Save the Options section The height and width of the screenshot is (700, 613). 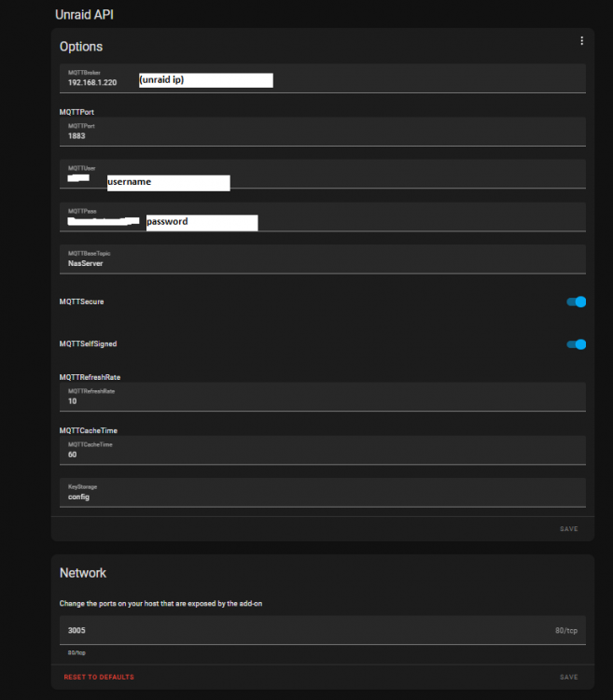pyautogui.click(x=569, y=529)
